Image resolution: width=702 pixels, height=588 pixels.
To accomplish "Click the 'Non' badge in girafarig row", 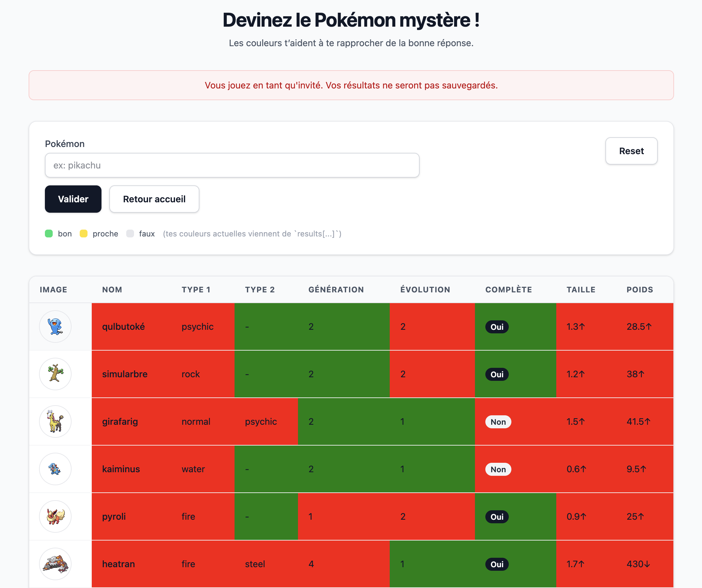I will [x=498, y=422].
